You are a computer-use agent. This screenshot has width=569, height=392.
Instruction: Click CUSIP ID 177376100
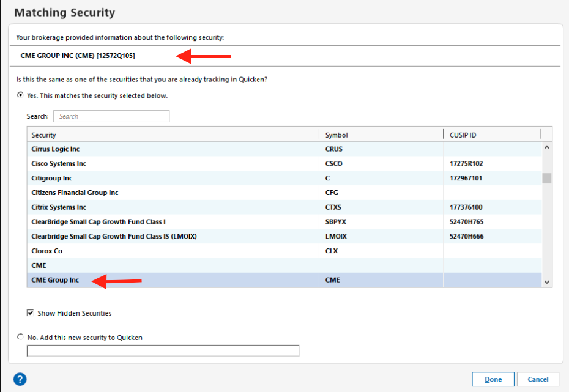click(466, 207)
